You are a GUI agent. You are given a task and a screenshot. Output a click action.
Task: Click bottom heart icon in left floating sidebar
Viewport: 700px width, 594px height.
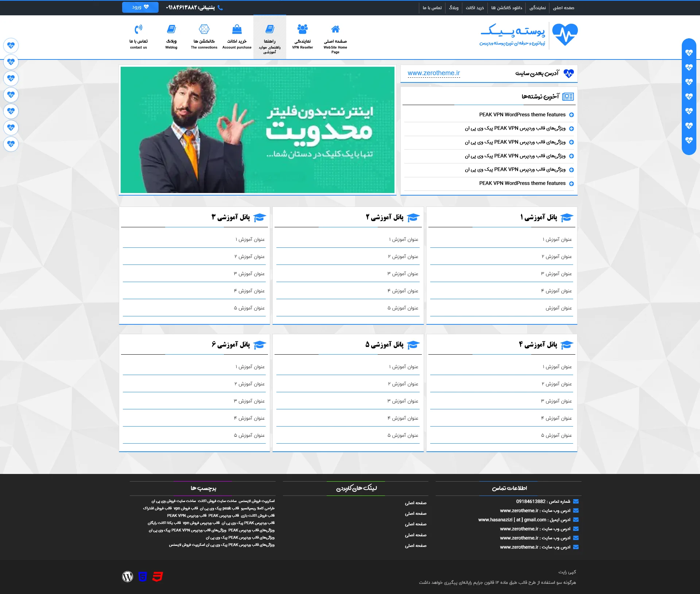[11, 144]
